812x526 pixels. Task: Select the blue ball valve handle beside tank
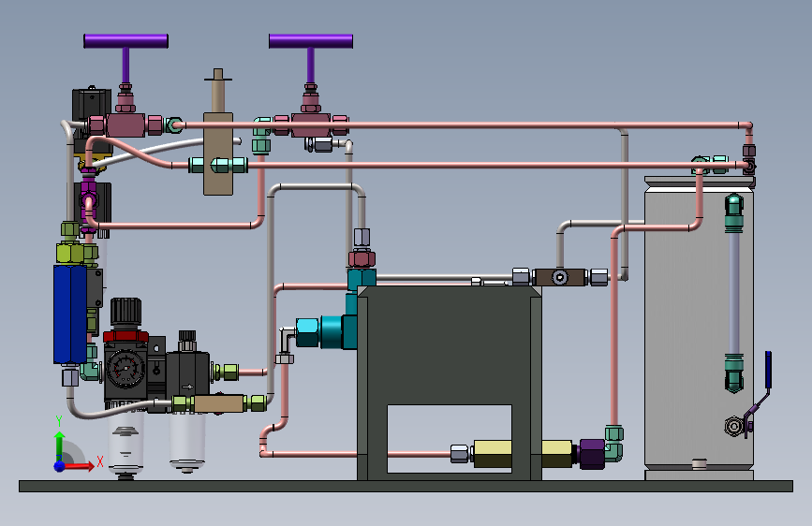tap(769, 369)
